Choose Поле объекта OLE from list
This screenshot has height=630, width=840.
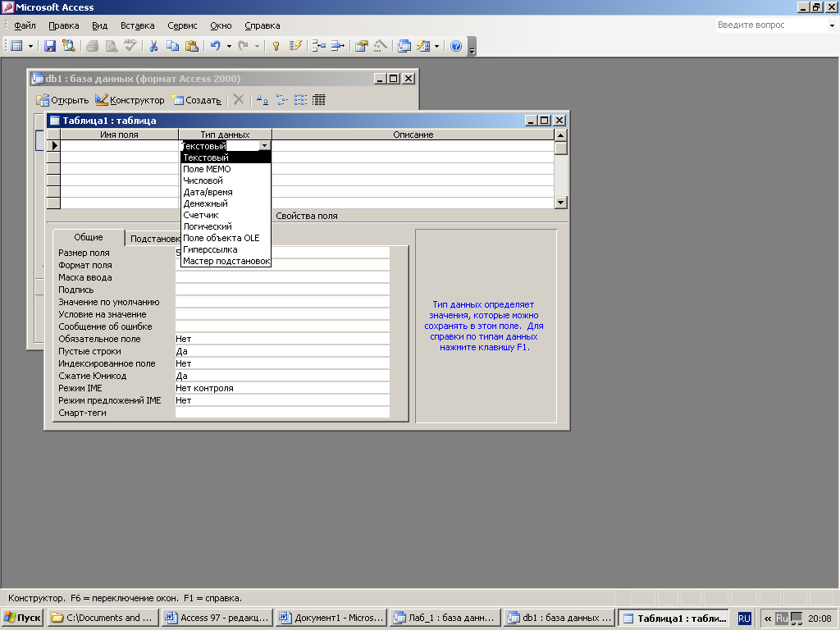click(x=226, y=238)
